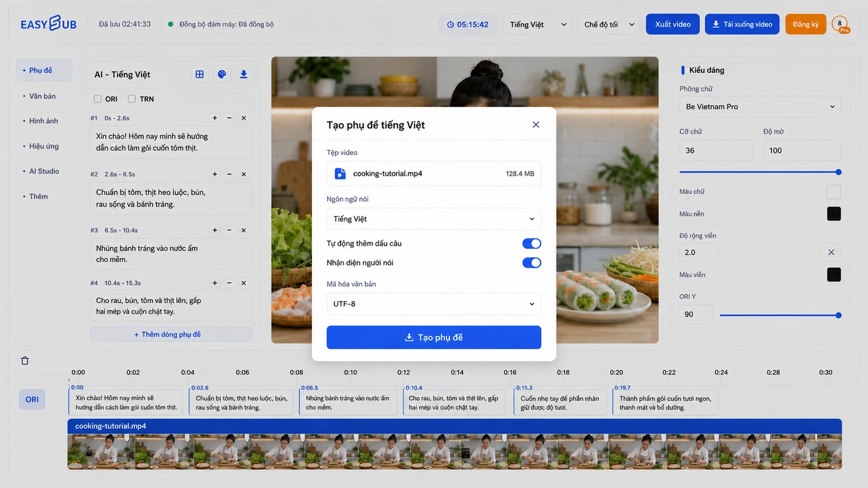Viewport: 868px width, 488px height.
Task: Add a line after subtitle #4
Action: click(215, 283)
